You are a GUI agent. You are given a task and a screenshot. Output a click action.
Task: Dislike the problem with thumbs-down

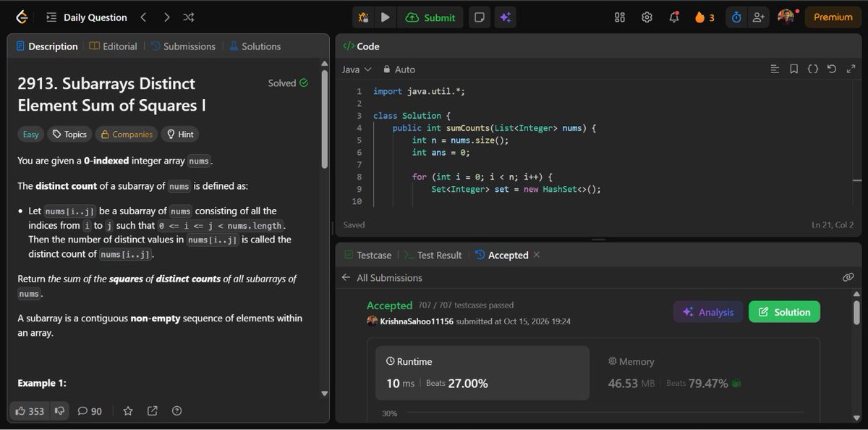point(60,411)
